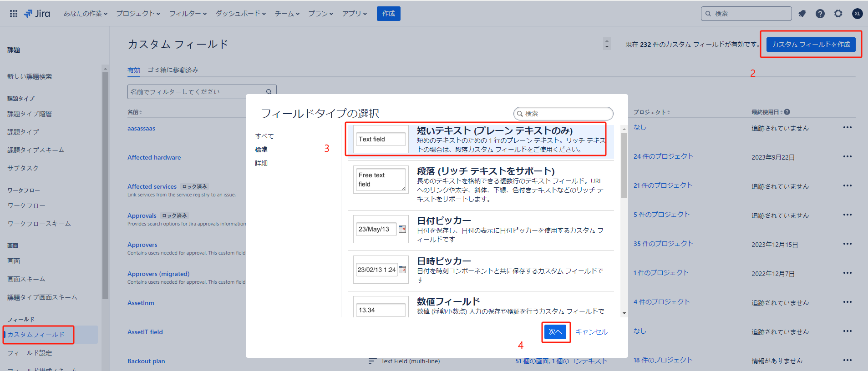The image size is (868, 371).
Task: Select the 詳細 category in the dialog
Action: tap(261, 163)
